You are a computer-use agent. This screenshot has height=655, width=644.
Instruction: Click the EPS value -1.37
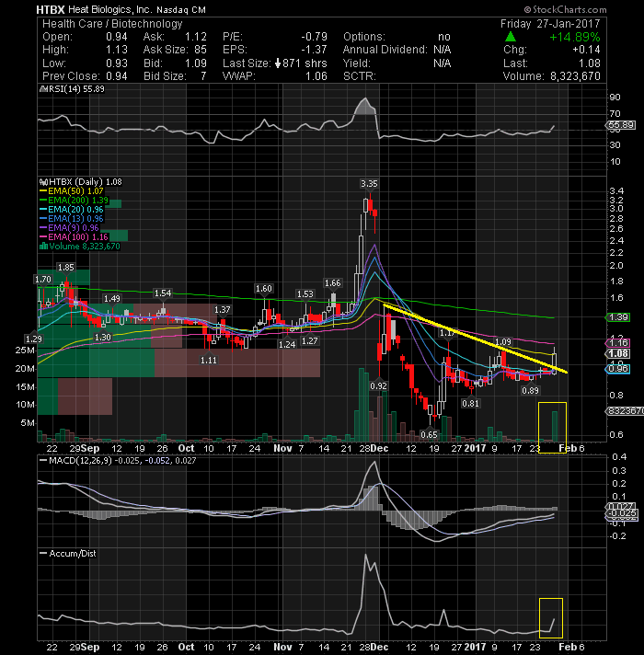pos(314,50)
